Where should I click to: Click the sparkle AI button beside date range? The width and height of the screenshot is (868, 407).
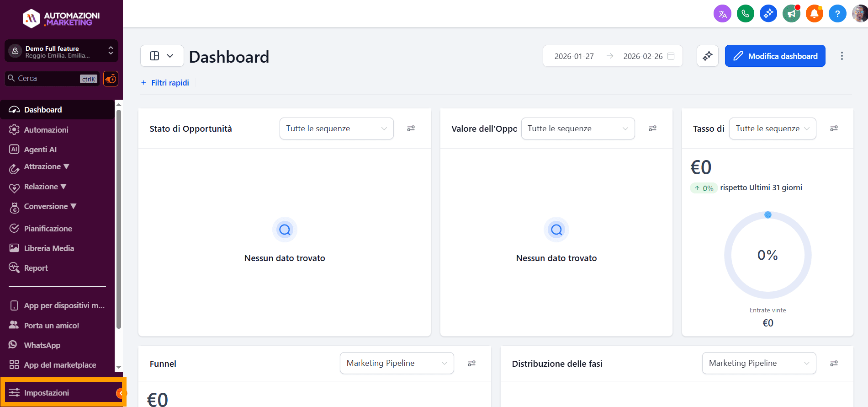pos(707,56)
